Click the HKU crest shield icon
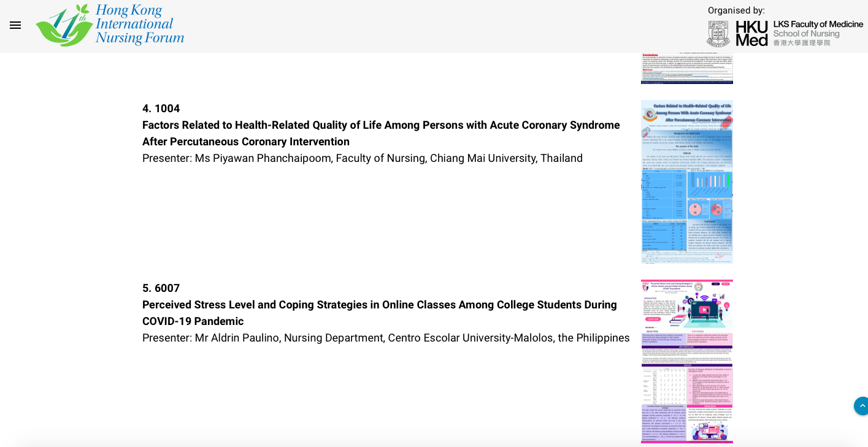Image resolution: width=868 pixels, height=447 pixels. tap(718, 34)
